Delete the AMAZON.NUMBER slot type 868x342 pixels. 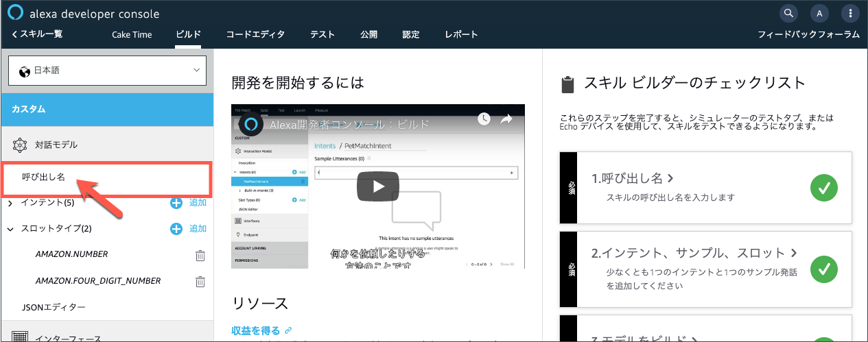pyautogui.click(x=200, y=255)
